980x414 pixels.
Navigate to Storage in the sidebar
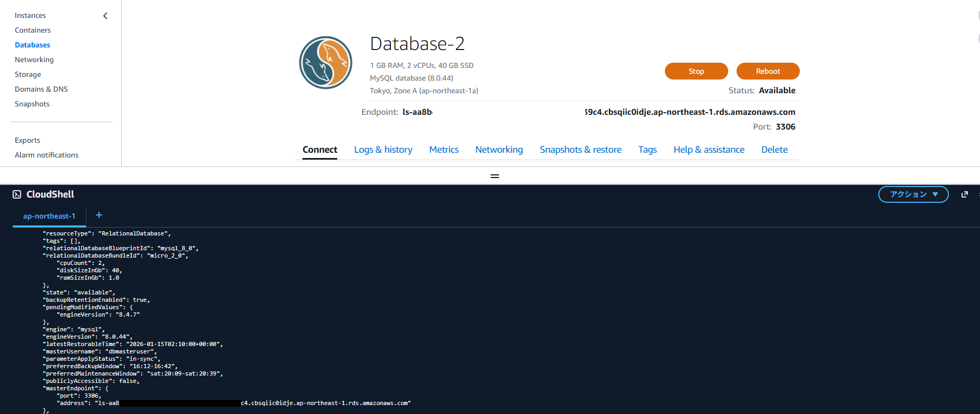point(28,74)
